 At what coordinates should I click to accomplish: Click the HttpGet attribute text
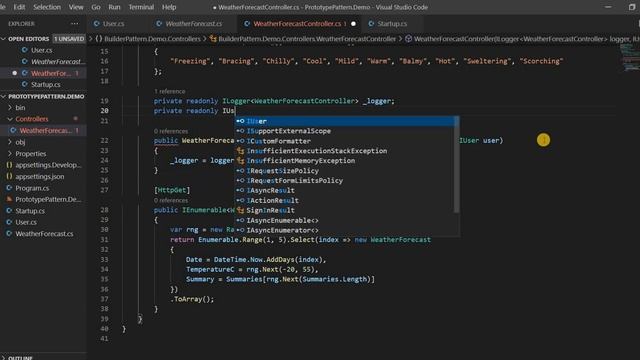(172, 190)
